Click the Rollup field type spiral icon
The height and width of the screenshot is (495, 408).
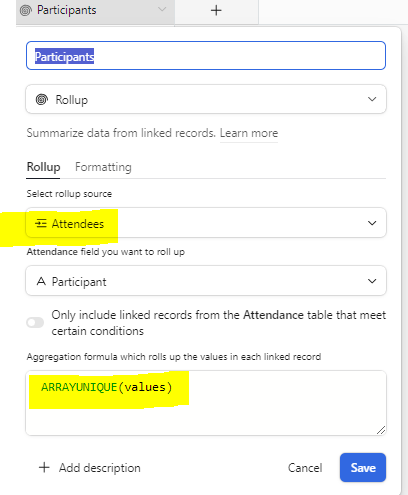[42, 99]
